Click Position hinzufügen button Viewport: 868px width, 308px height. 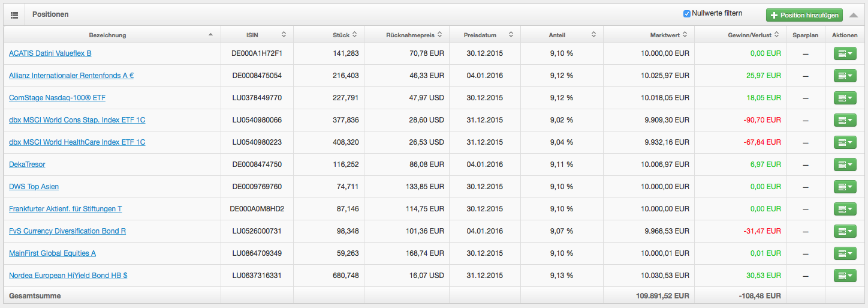click(x=804, y=15)
